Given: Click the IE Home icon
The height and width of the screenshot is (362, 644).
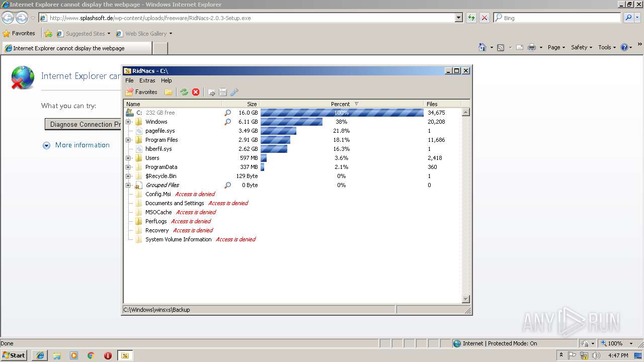Looking at the screenshot, I should (482, 47).
